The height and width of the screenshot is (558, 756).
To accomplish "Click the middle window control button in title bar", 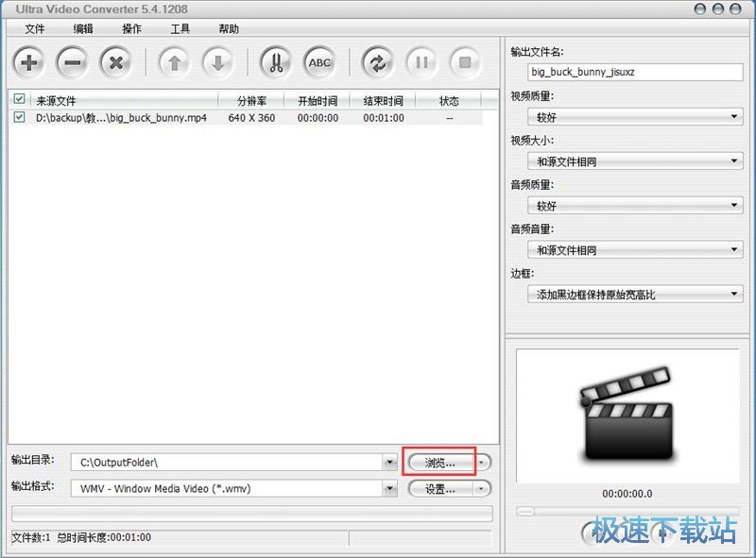I will pos(717,9).
